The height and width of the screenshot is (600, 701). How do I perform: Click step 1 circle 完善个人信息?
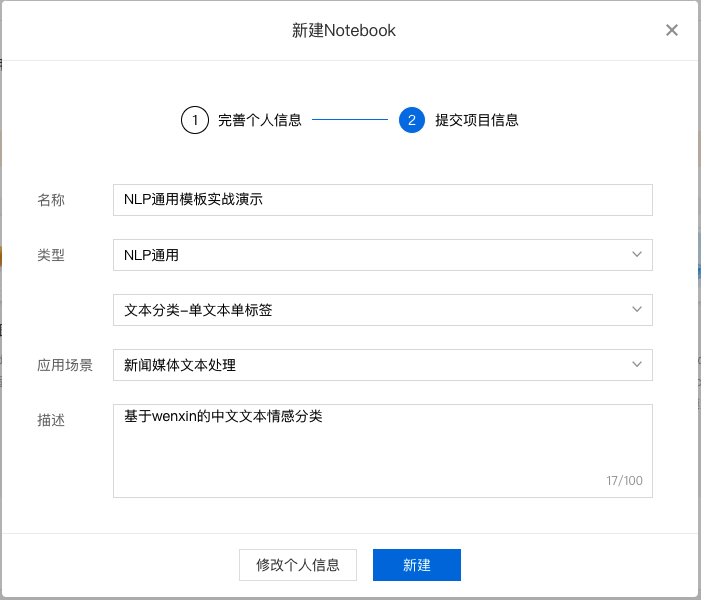pos(195,120)
